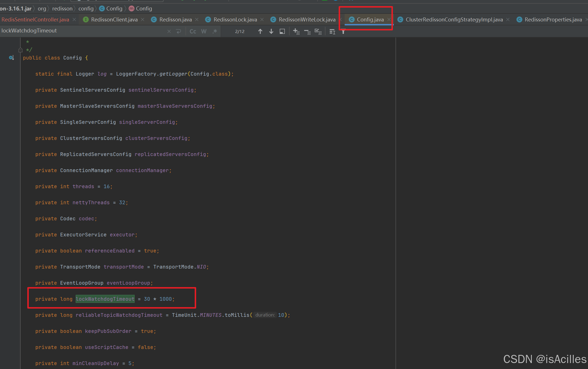Add next occurrence with plus icon
588x369 pixels.
tap(296, 31)
